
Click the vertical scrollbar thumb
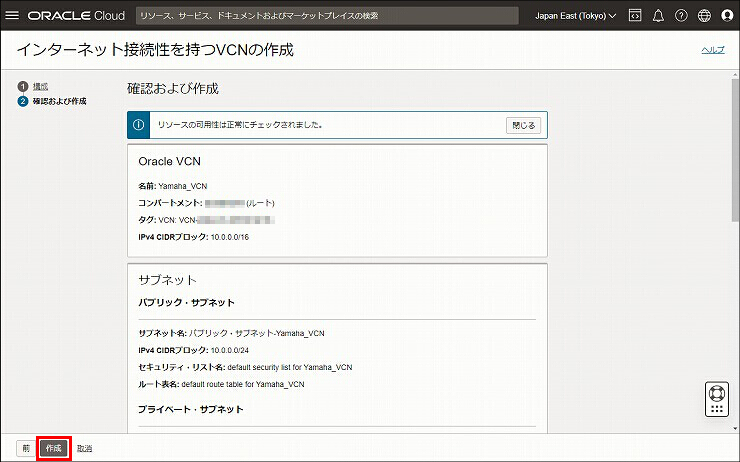pyautogui.click(x=735, y=150)
